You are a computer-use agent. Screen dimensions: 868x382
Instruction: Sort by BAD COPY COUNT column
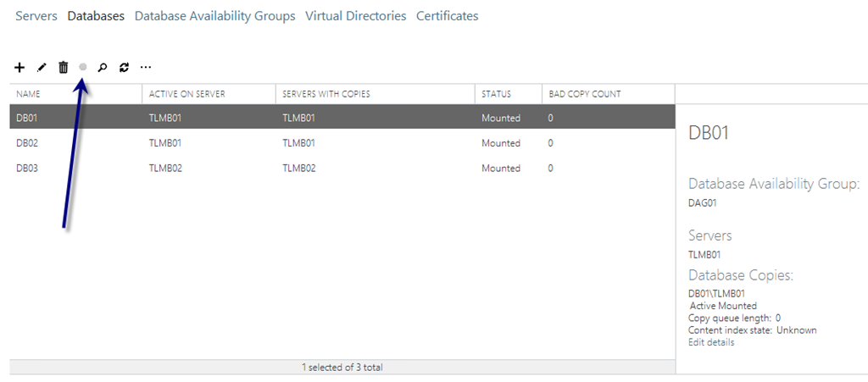(608, 94)
